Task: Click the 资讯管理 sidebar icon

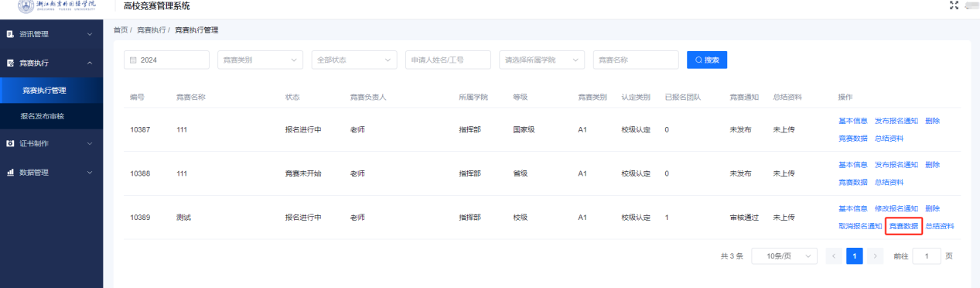Action: click(x=11, y=34)
